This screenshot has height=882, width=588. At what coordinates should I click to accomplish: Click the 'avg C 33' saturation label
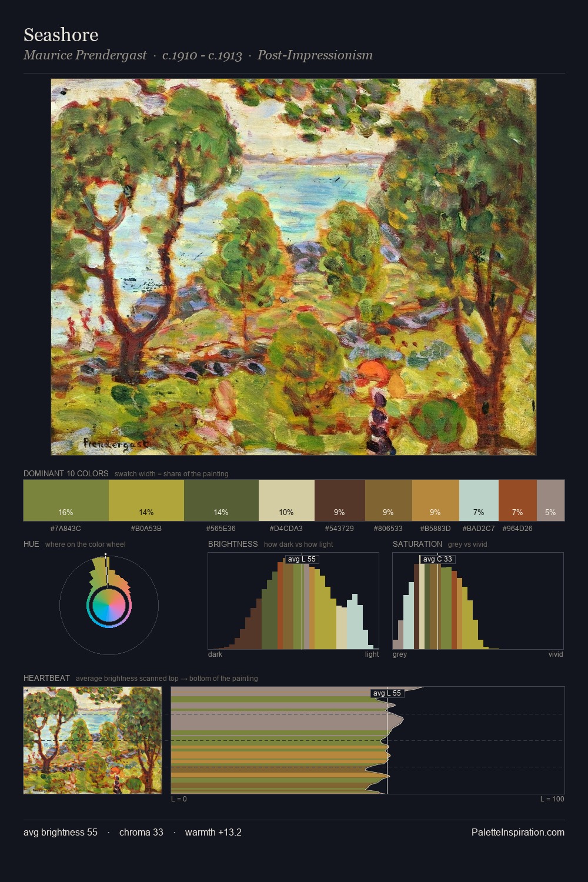pyautogui.click(x=437, y=559)
